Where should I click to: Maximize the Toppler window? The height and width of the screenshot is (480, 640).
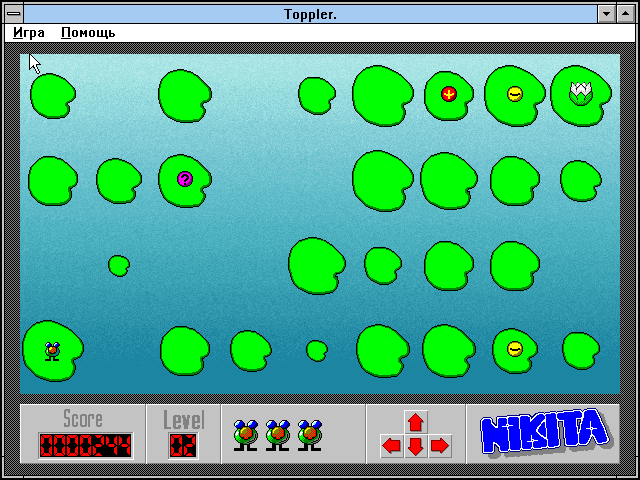tap(625, 14)
